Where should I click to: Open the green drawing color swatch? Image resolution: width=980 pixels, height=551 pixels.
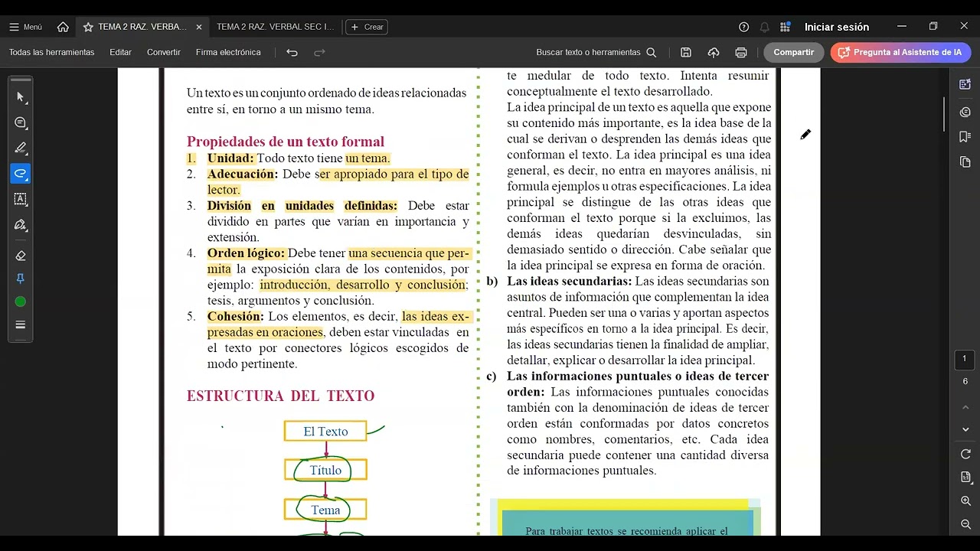click(x=21, y=302)
